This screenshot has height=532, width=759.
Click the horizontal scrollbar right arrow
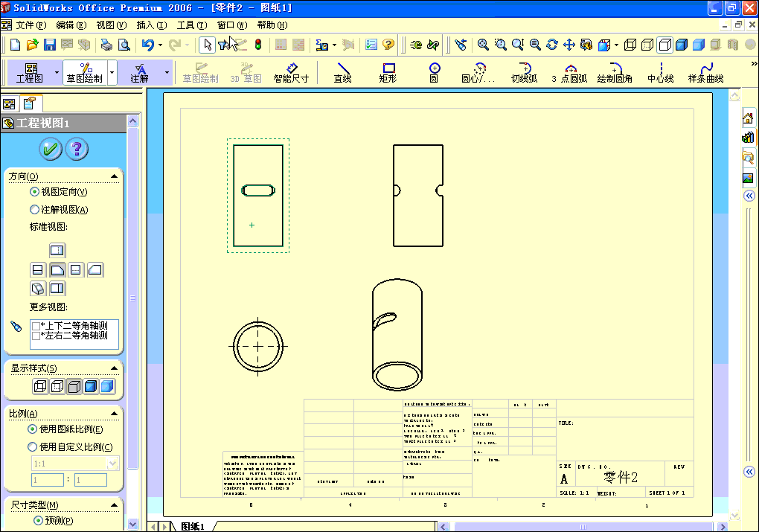pyautogui.click(x=723, y=527)
